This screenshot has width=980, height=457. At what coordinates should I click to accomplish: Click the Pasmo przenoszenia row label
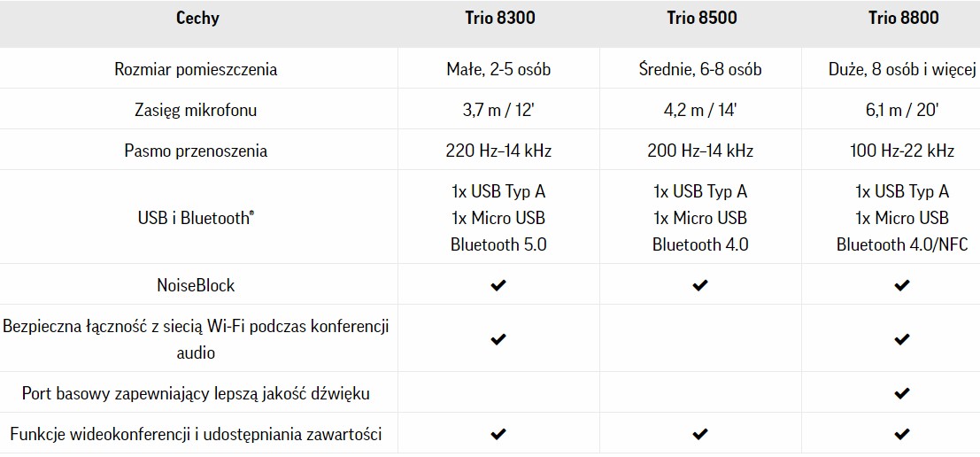click(x=196, y=151)
